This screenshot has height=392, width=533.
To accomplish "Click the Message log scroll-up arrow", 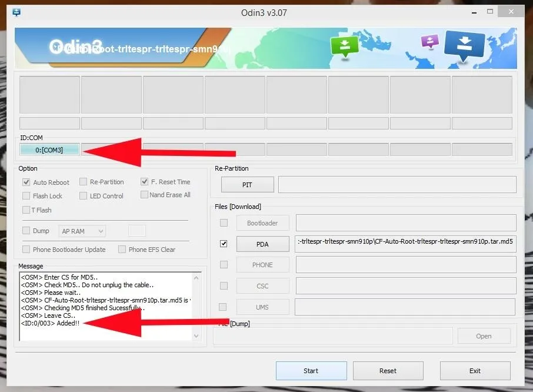I will click(x=196, y=278).
